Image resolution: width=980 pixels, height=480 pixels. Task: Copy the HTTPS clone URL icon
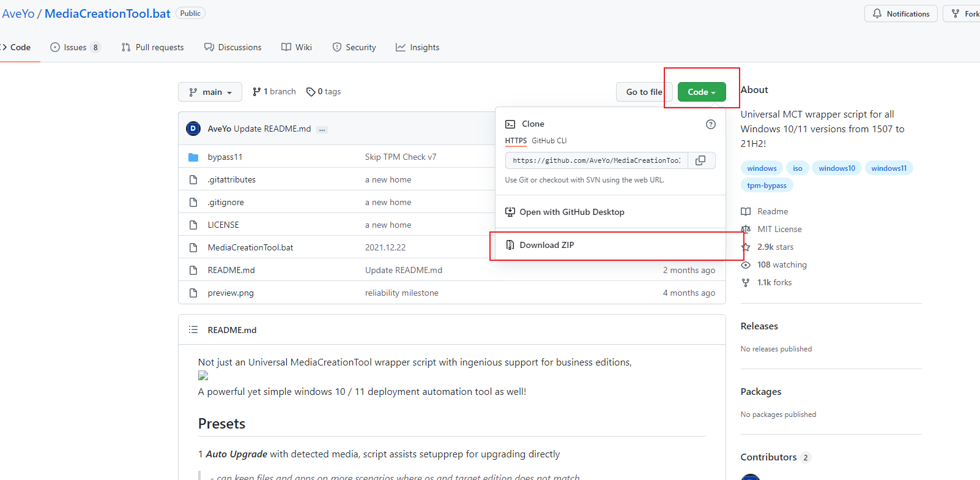pyautogui.click(x=701, y=160)
